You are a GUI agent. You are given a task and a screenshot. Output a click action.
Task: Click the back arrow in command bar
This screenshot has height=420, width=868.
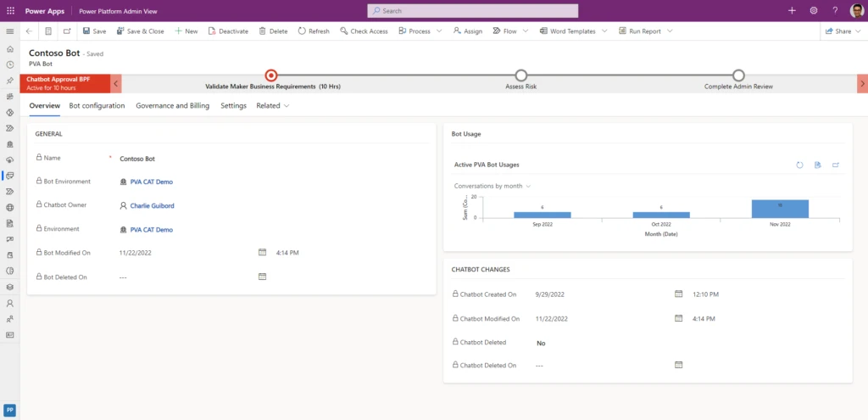coord(29,31)
